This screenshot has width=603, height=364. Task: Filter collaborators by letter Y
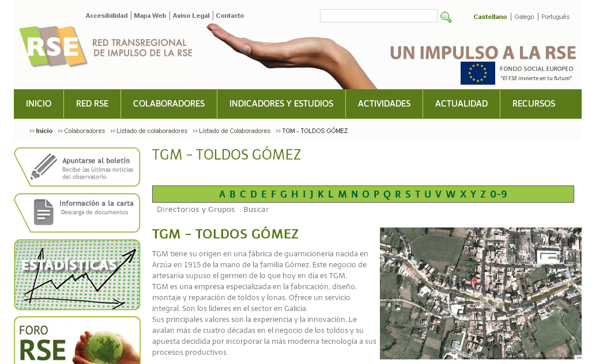tap(473, 195)
